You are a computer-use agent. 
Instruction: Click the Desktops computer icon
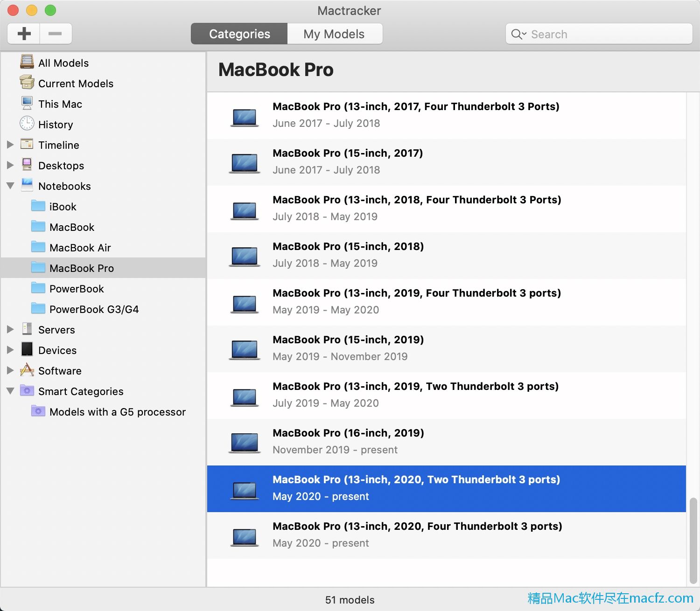[x=27, y=165]
